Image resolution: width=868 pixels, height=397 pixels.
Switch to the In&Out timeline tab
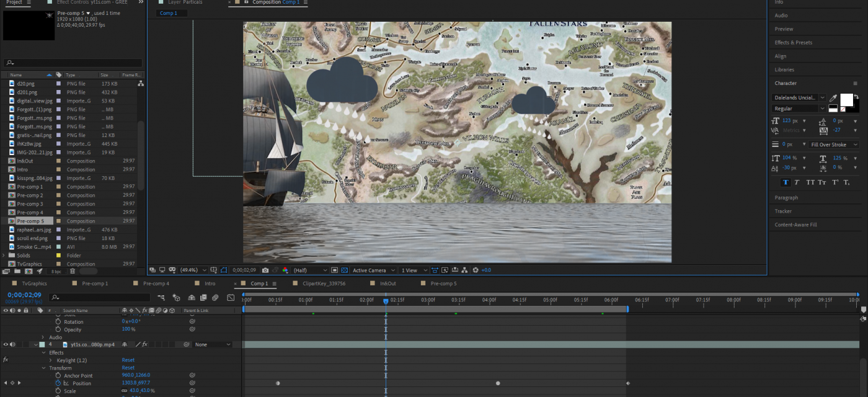[x=387, y=283]
